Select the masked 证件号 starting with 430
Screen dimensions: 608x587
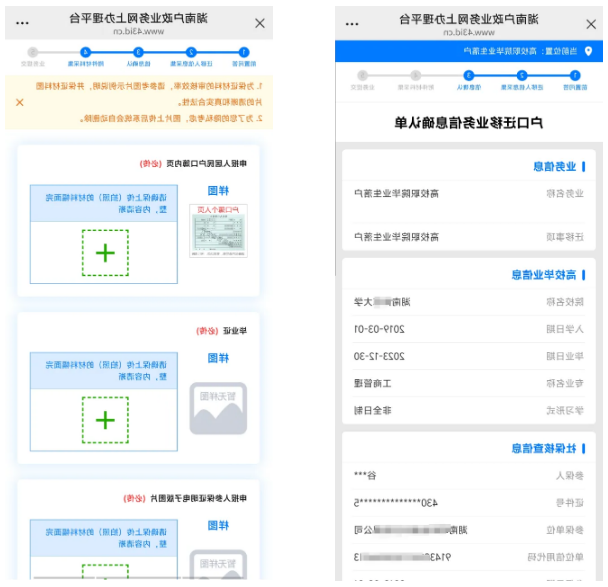[x=396, y=503]
